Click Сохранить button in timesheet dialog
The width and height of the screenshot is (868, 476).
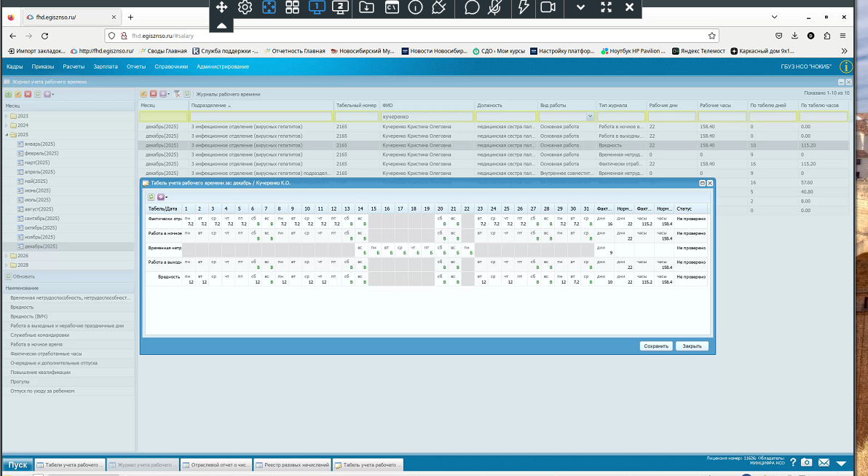point(656,346)
